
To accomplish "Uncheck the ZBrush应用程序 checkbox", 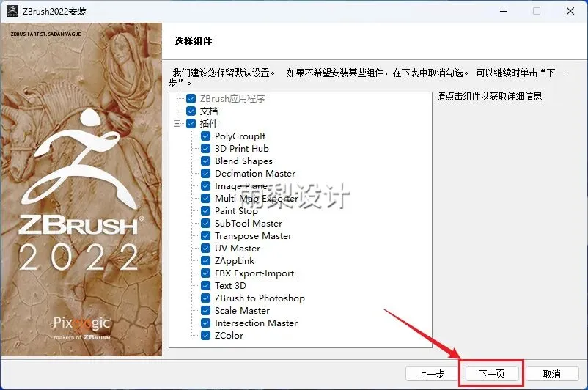I will pos(191,99).
